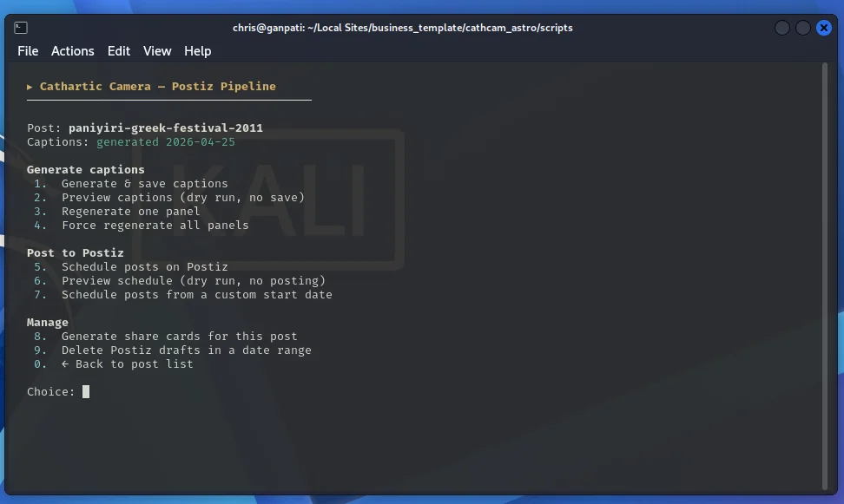Click 'Generate share cards for this post'

179,337
